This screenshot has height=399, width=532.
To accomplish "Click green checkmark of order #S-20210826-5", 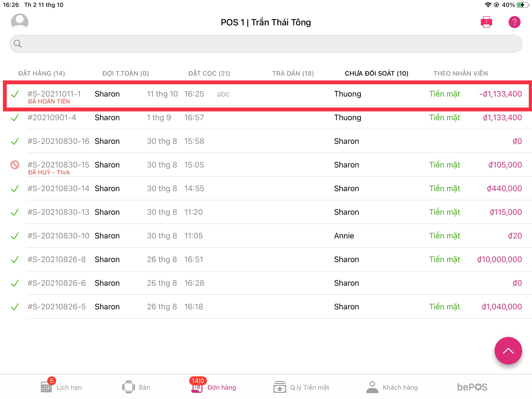I will [x=15, y=307].
